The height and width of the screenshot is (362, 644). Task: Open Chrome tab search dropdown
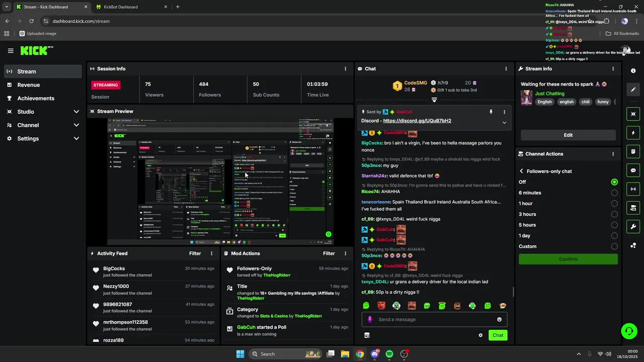click(7, 7)
